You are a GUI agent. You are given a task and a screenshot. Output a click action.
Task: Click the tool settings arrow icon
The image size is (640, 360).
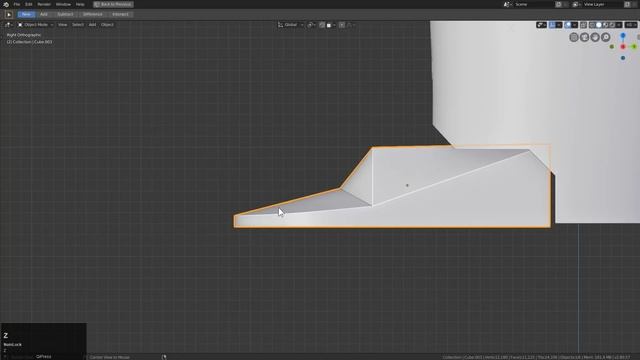click(x=9, y=14)
